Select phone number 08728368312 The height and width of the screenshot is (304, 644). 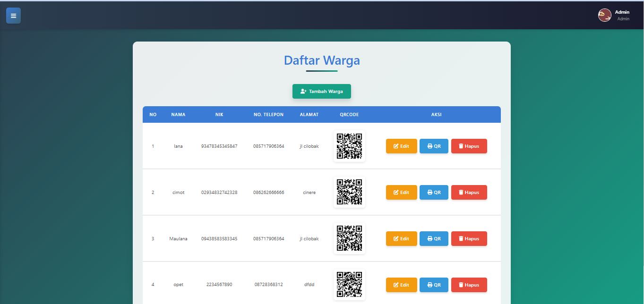[x=268, y=285]
